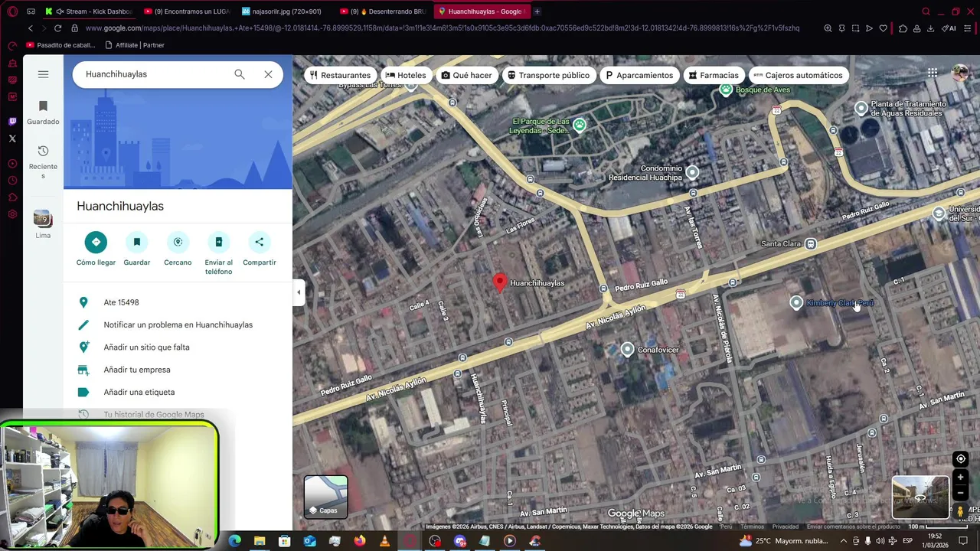Screen dimensions: 980x551
Task: Select the Ate 15498 address row
Action: [x=178, y=302]
